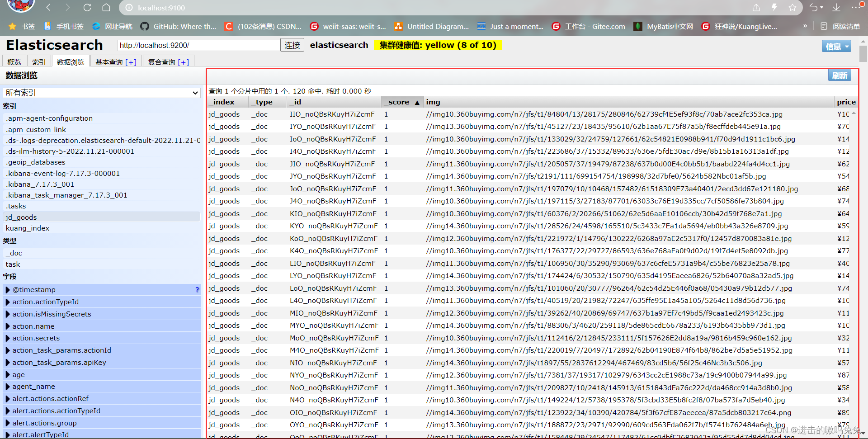Sort by _id column header
The image size is (868, 439).
pos(334,102)
